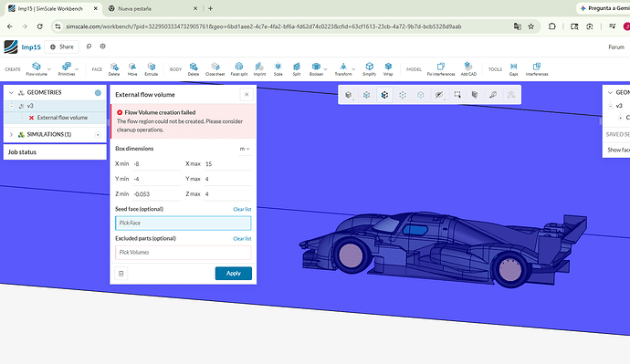Expand the Transform dropdown arrow
The height and width of the screenshot is (364, 630).
click(354, 69)
